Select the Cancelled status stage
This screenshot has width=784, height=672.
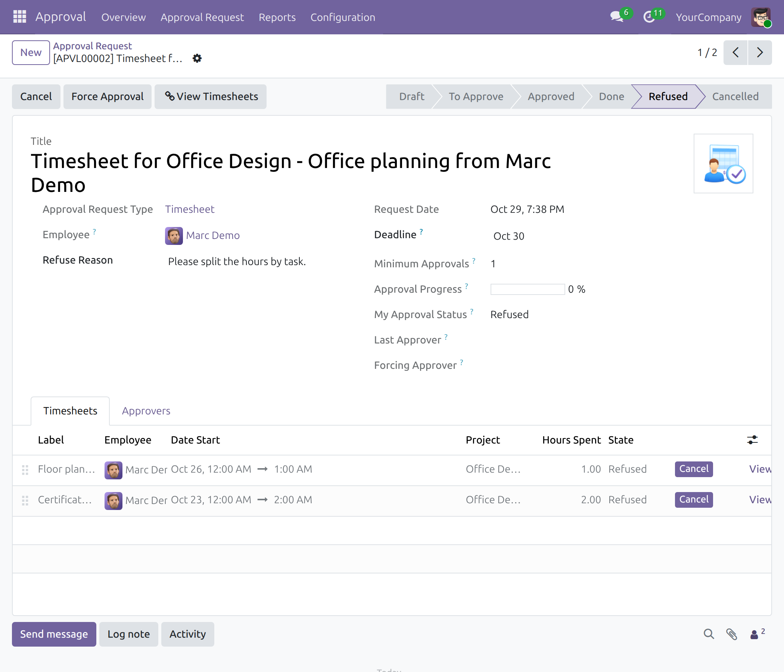(735, 96)
